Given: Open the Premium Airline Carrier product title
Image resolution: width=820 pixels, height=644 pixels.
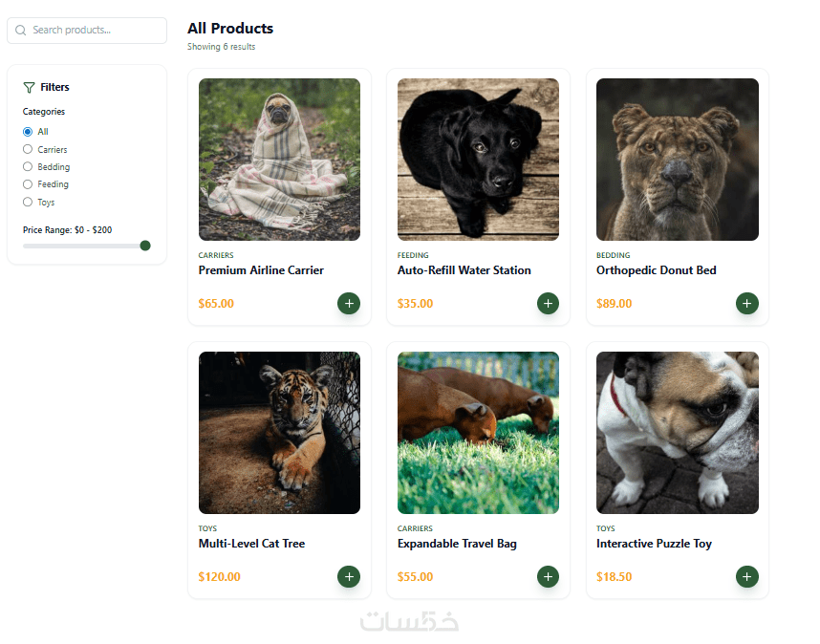Looking at the screenshot, I should point(261,270).
